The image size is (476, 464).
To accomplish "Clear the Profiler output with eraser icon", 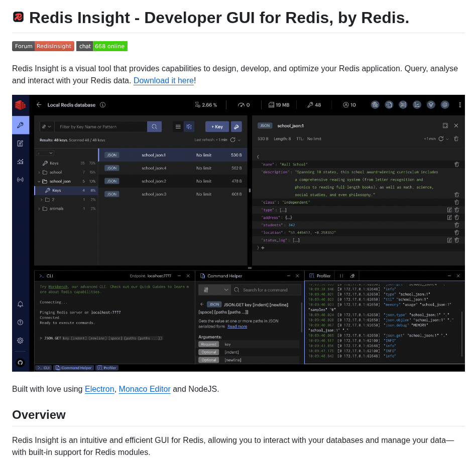I will point(352,276).
